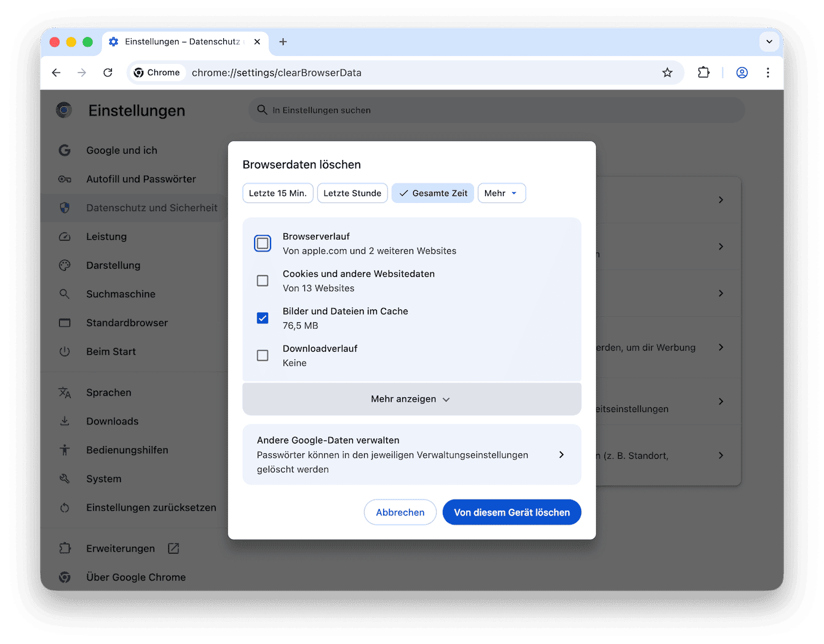Uncheck Bilder und Dateien im Cache
The image size is (824, 644).
tap(263, 318)
